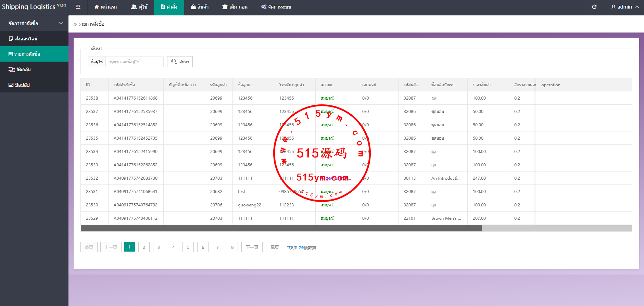Open the products menu สินค้า
Image resolution: width=644 pixels, height=306 pixels.
tap(200, 7)
